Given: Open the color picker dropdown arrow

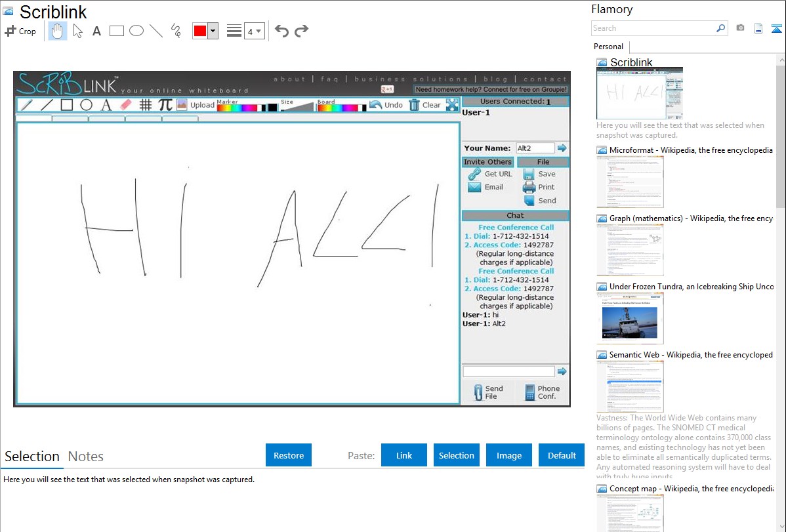Looking at the screenshot, I should pos(213,31).
